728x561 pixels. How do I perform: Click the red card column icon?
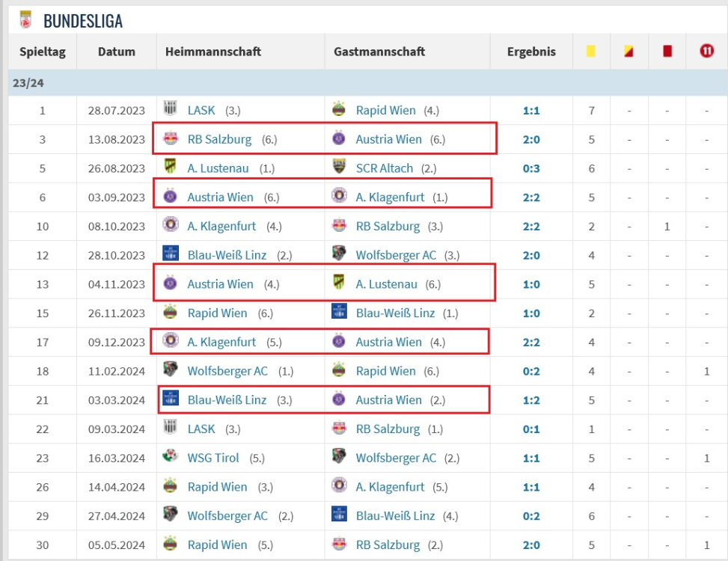(667, 52)
